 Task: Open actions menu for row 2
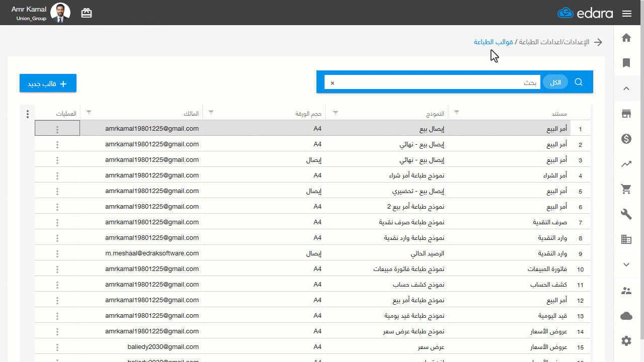coord(57,145)
